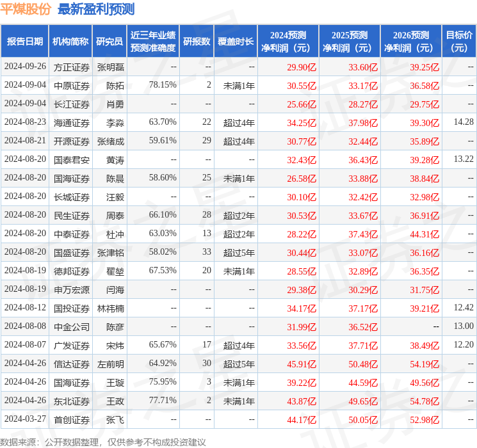The image size is (477, 448).
Task: Click the 近三年业绩预测准确度 column header
Action: tap(153, 42)
